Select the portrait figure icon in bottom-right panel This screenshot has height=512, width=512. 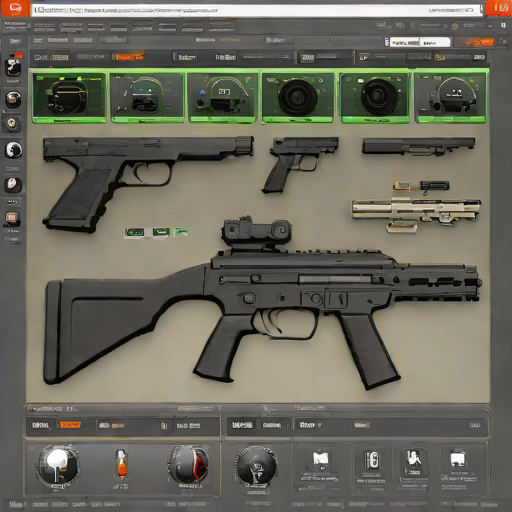coord(413,462)
